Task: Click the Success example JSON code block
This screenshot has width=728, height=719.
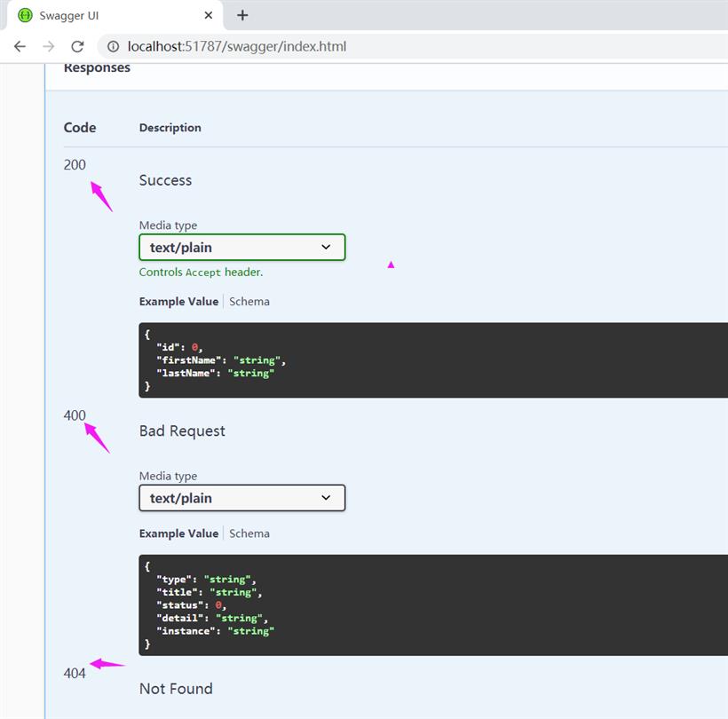Action: [x=433, y=360]
